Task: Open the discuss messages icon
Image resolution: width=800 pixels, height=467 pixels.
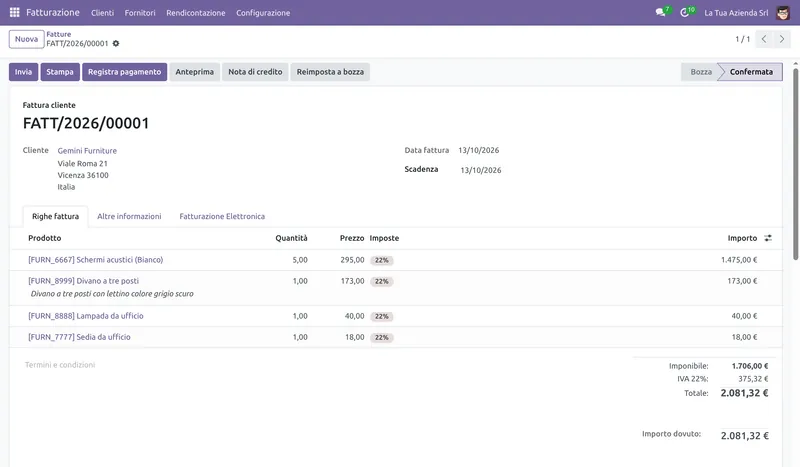Action: point(660,12)
